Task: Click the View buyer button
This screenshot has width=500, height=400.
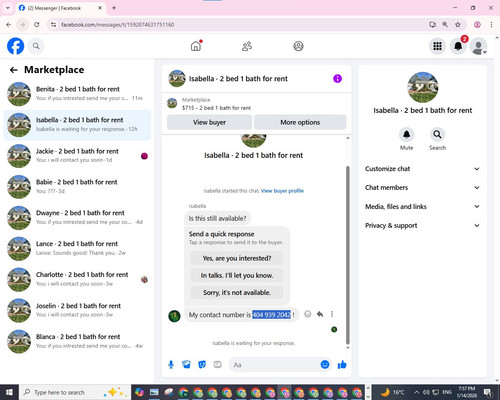Action: tap(209, 122)
